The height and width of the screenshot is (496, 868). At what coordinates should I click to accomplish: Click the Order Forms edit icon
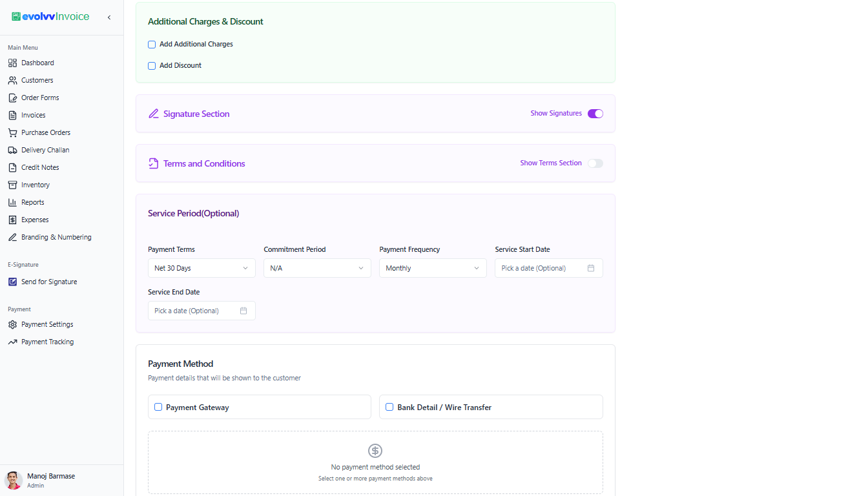12,98
